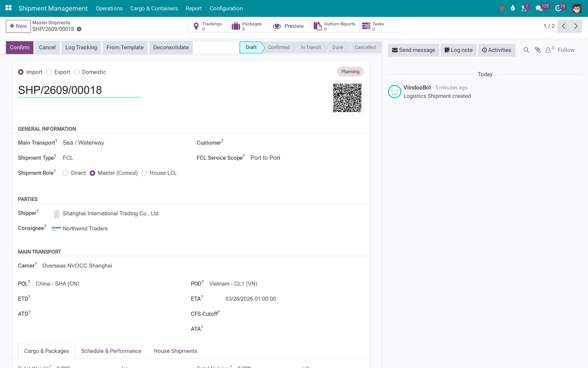This screenshot has width=588, height=368.
Task: Select Direct shipment role
Action: tap(66, 173)
